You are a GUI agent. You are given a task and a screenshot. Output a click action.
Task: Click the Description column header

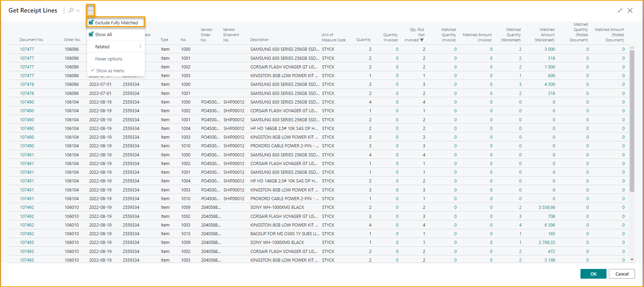coord(259,40)
